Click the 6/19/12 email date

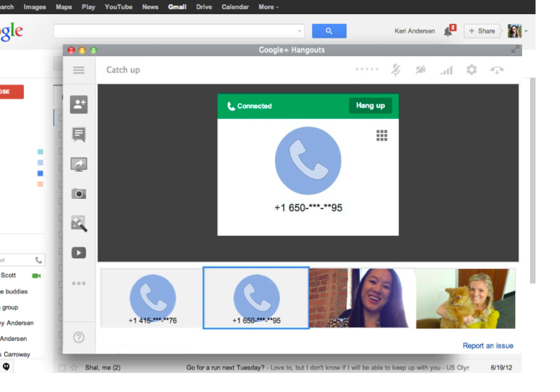click(501, 367)
